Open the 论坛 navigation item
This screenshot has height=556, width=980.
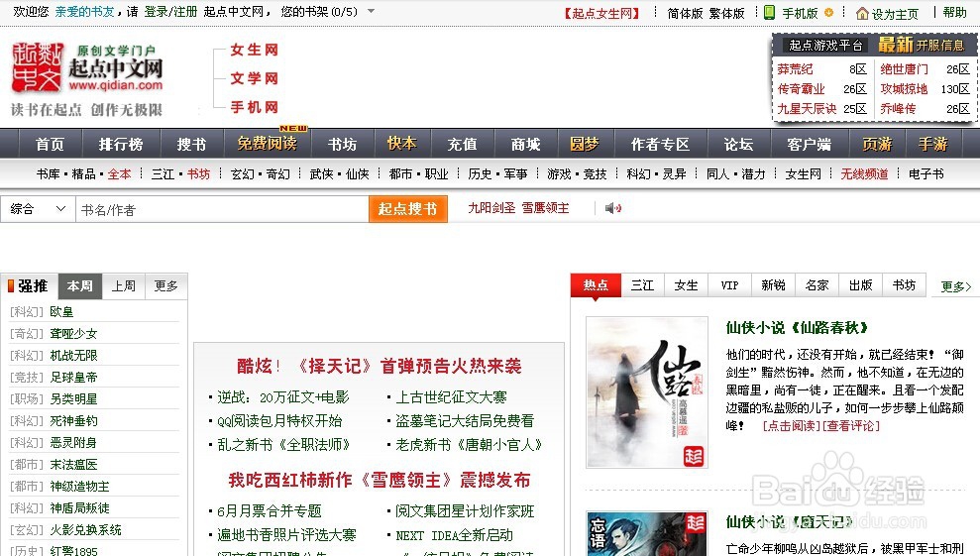click(x=738, y=144)
